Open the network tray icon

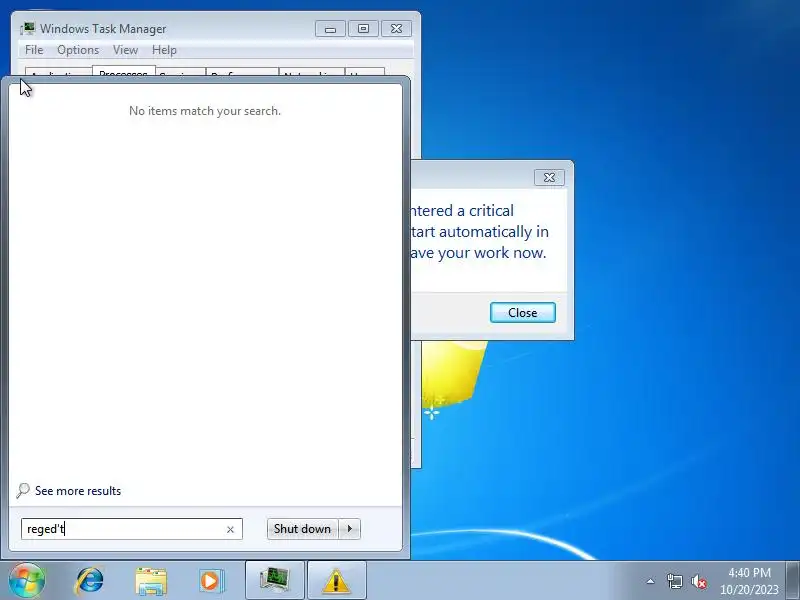tap(674, 581)
